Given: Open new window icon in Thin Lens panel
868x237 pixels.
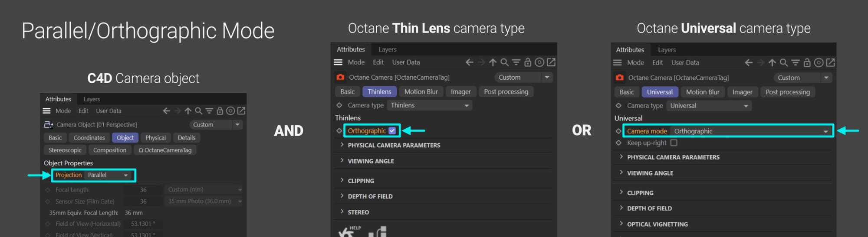Looking at the screenshot, I should coord(551,62).
